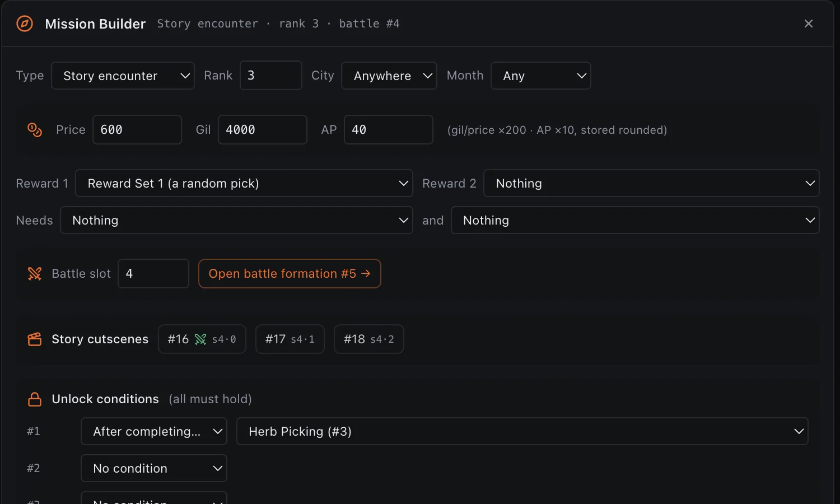This screenshot has width=840, height=504.
Task: Select story cutscene #16 chip
Action: (x=202, y=339)
